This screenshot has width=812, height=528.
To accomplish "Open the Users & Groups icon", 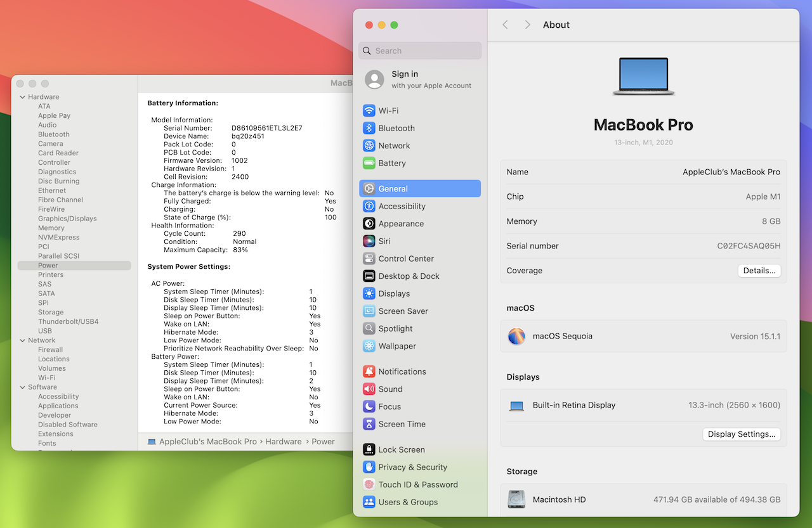I will tap(369, 502).
